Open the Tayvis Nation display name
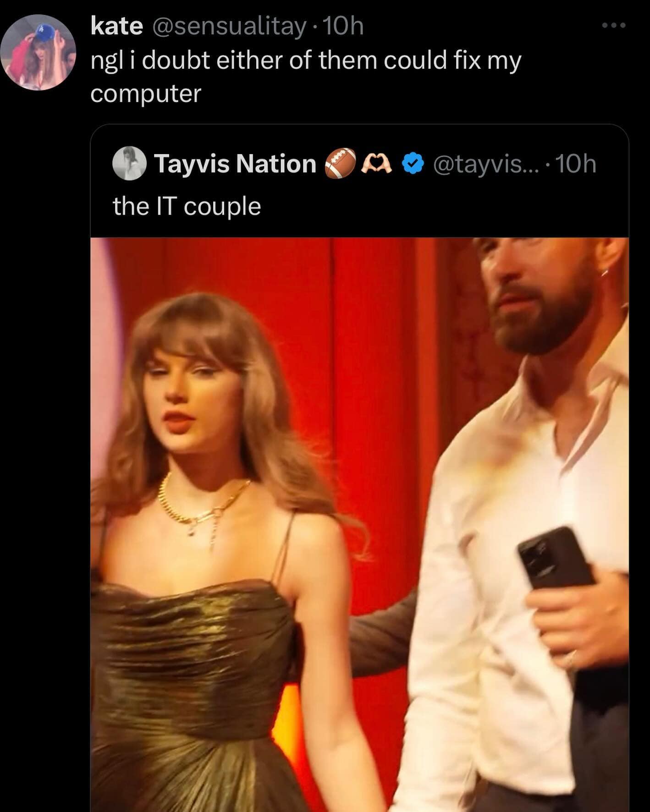 pos(235,164)
